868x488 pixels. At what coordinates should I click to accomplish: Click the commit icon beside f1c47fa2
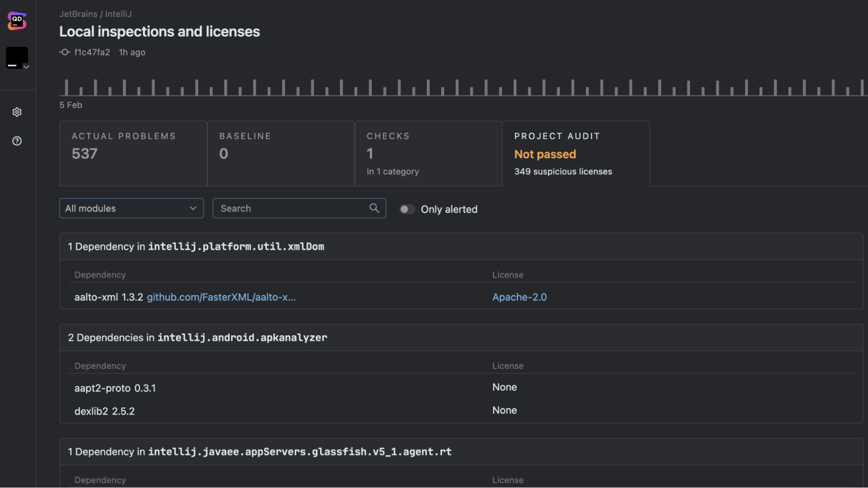pos(64,52)
